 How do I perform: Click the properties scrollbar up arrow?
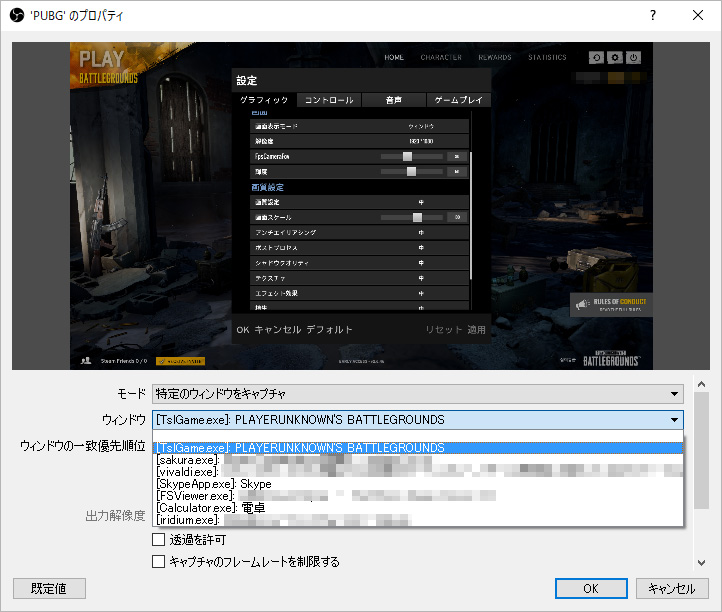pyautogui.click(x=701, y=384)
